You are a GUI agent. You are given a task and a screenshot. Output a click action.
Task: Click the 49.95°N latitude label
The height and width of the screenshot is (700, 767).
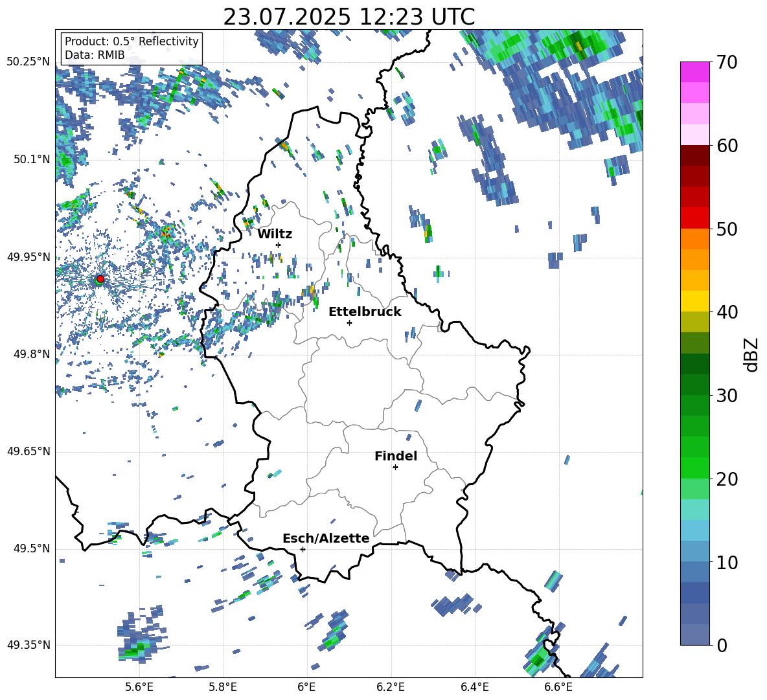(x=29, y=257)
